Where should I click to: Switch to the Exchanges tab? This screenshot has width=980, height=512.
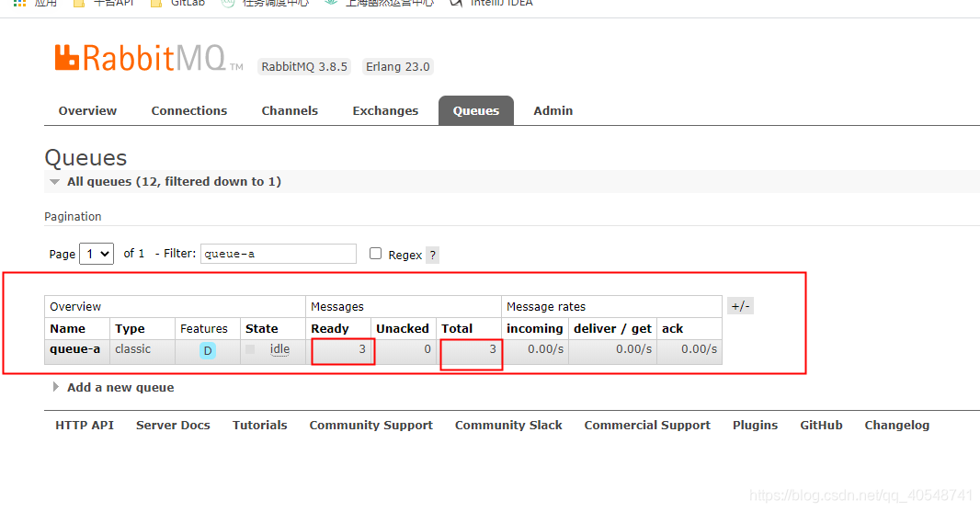(385, 110)
